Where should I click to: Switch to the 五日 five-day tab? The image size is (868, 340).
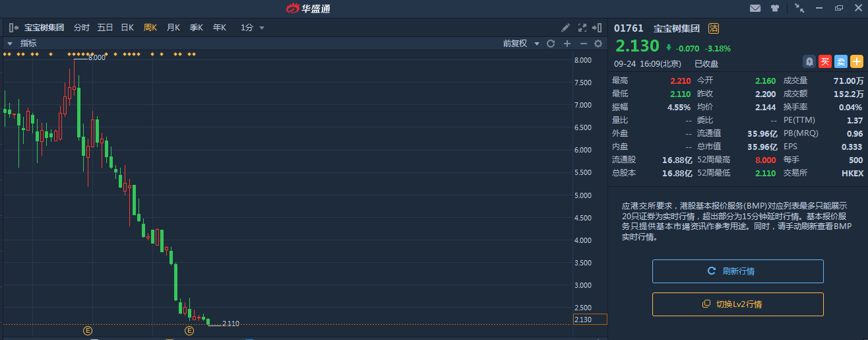[105, 28]
